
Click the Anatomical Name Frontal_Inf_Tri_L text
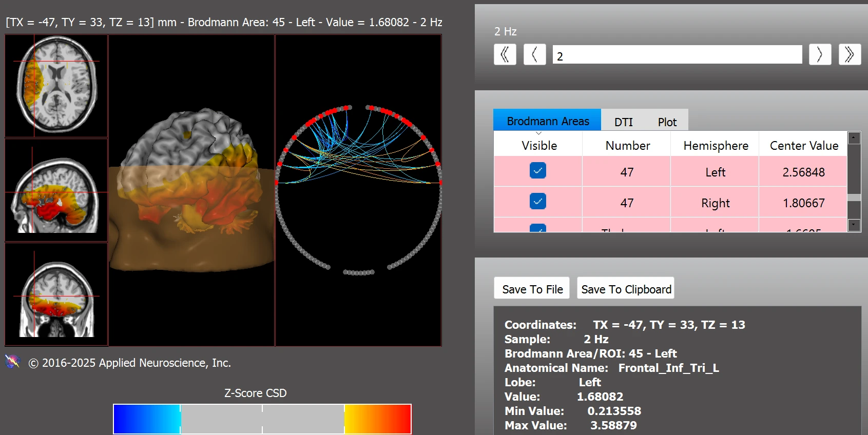click(611, 368)
